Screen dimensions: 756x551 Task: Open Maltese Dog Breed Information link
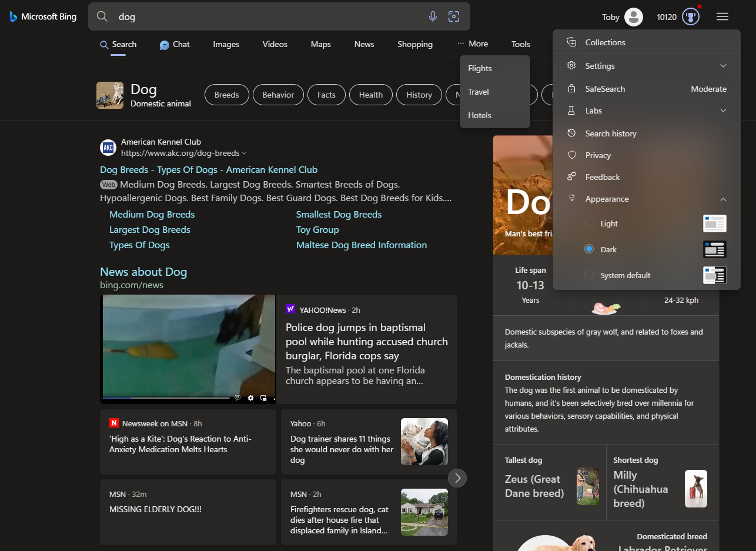[362, 245]
